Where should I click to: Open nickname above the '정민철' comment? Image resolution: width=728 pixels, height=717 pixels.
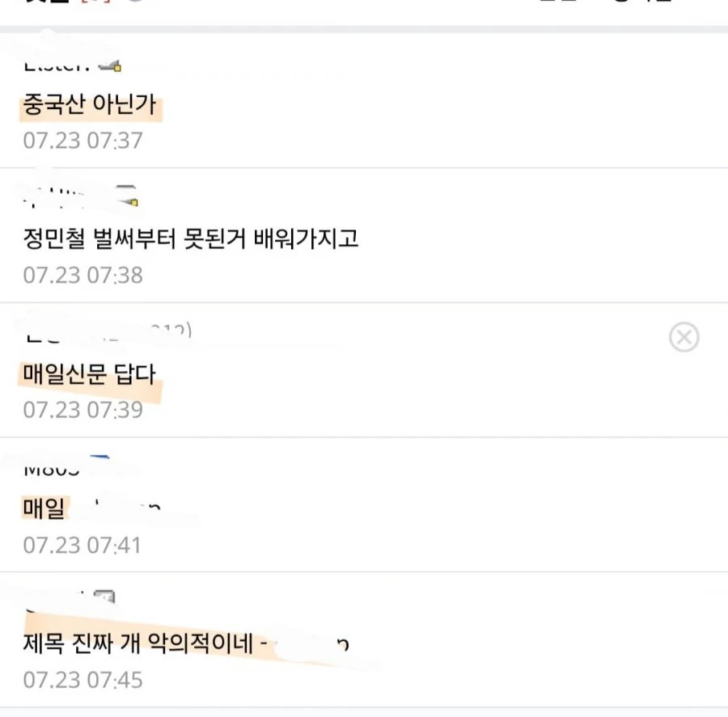53,196
